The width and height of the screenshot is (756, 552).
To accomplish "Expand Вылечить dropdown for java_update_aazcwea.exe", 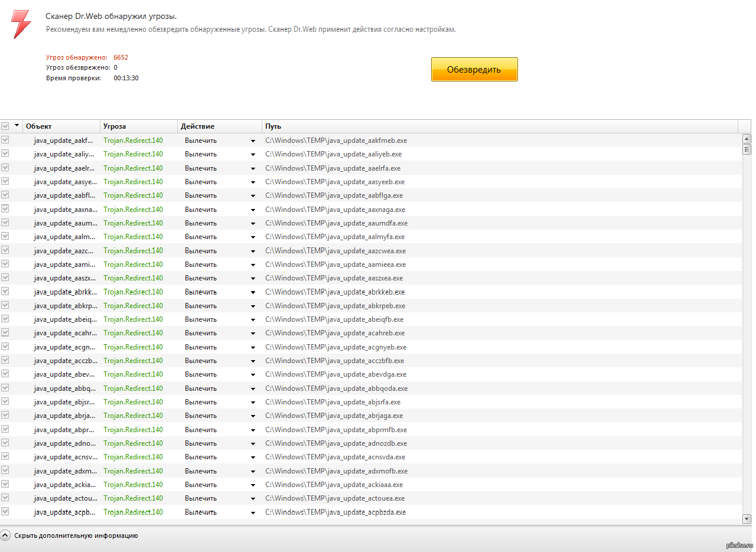I will [x=253, y=251].
